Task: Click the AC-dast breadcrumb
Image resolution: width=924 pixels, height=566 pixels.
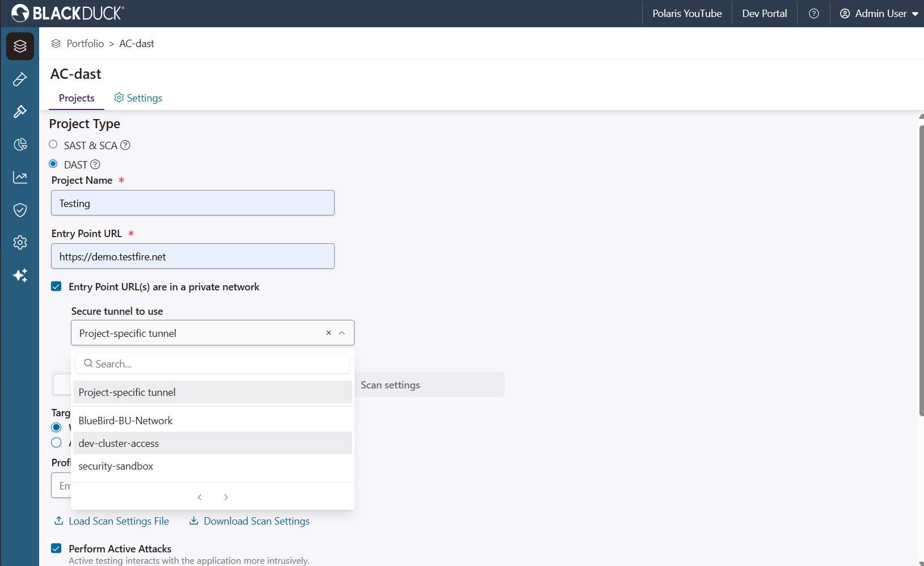Action: [137, 44]
